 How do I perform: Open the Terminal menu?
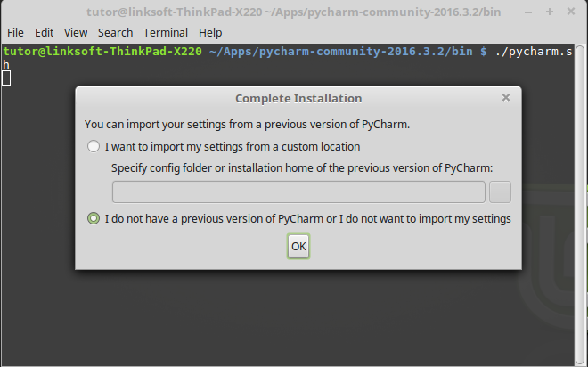[x=166, y=32]
